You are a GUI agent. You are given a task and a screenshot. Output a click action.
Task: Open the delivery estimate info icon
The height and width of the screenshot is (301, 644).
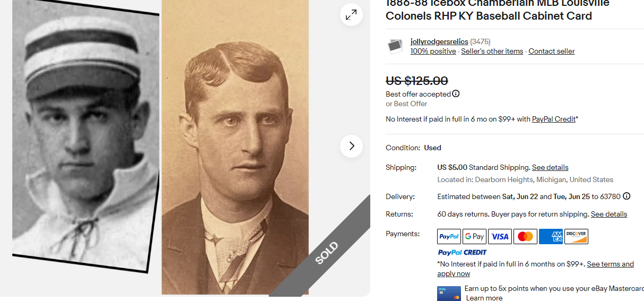[626, 196]
